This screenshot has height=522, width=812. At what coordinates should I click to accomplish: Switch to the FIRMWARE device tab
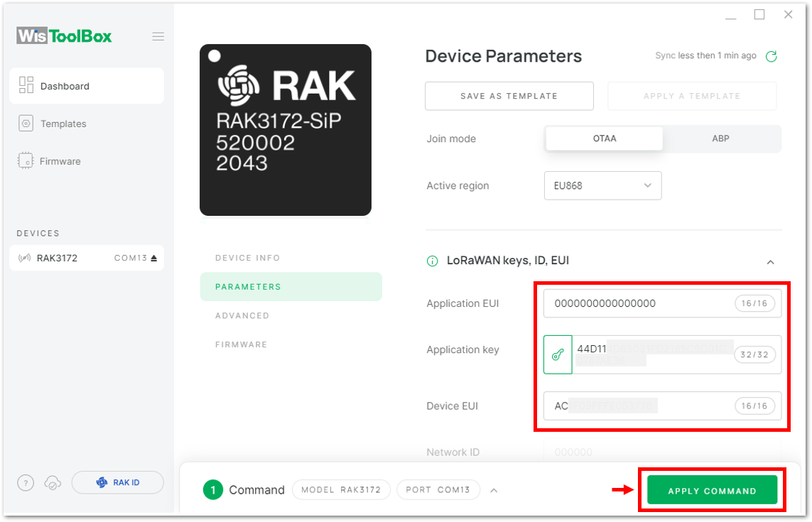tap(242, 344)
